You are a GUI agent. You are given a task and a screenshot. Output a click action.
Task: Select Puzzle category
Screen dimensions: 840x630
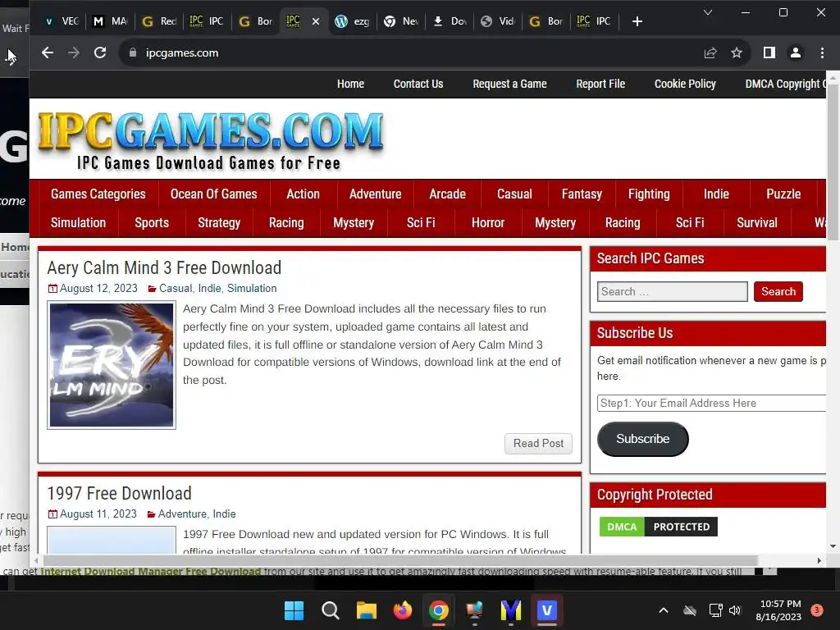coord(783,194)
